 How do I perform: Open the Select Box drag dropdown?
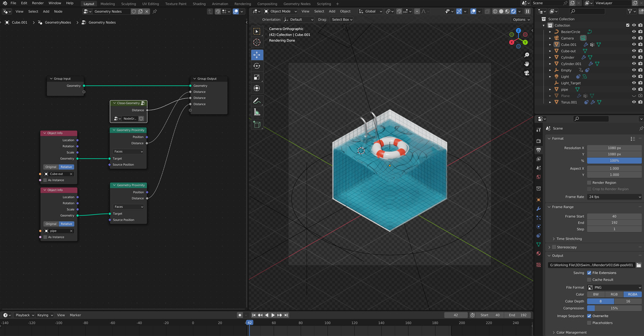[342, 19]
